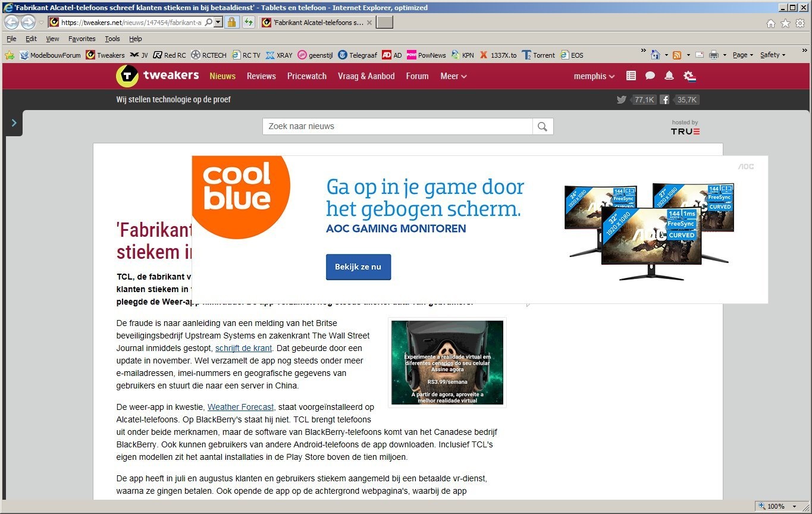Open the RCTECH bookmark
This screenshot has height=514, width=812.
tap(209, 55)
